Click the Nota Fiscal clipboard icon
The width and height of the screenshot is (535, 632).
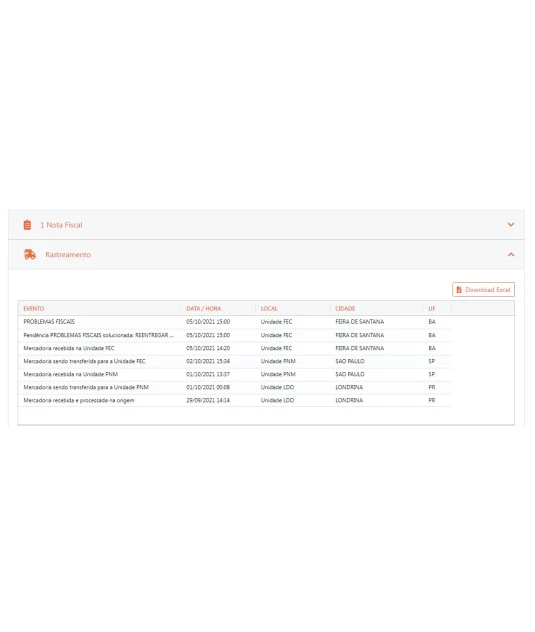click(x=27, y=225)
